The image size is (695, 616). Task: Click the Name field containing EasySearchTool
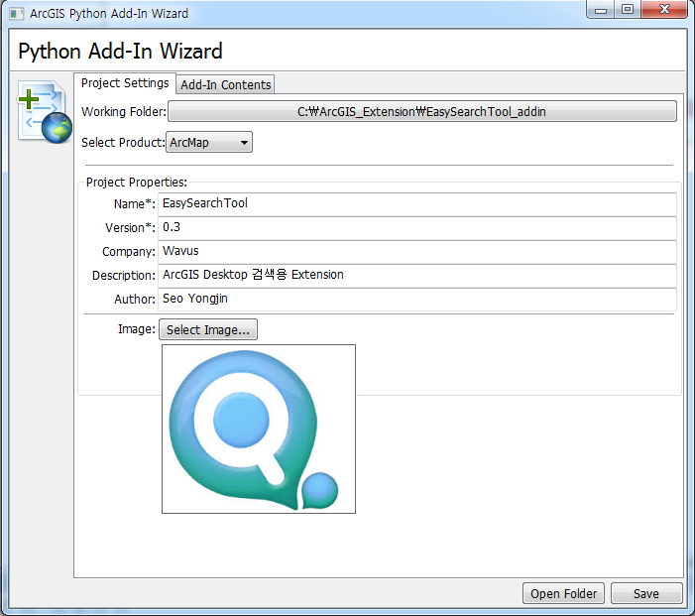tap(417, 203)
